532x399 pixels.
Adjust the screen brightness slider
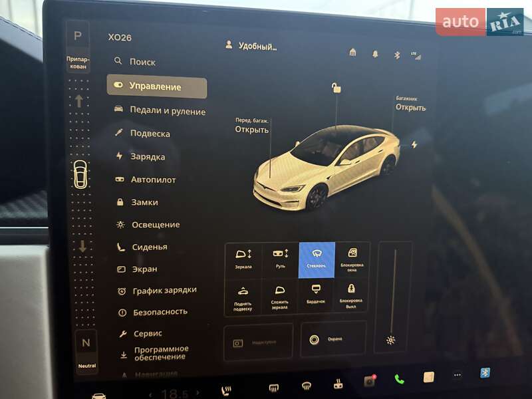[390, 340]
